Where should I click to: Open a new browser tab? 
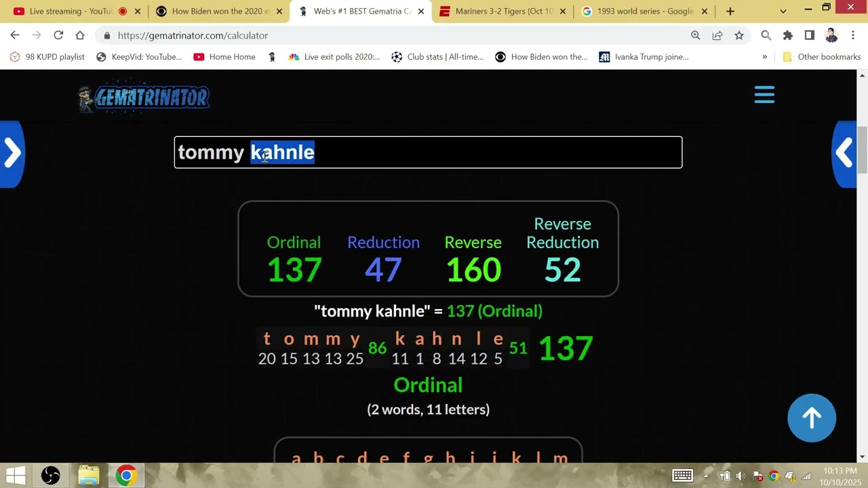(x=730, y=12)
